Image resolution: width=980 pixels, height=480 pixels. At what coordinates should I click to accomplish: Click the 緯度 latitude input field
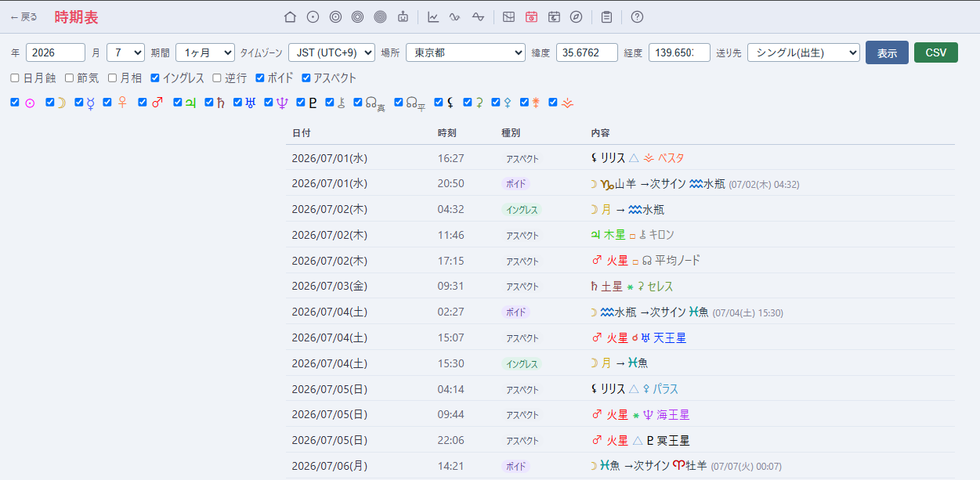(x=587, y=52)
